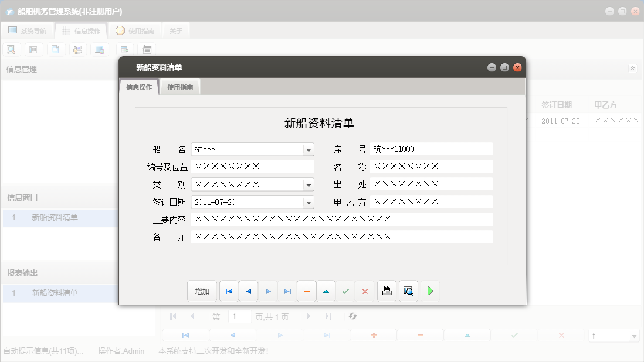Click the print icon in the record toolbar
This screenshot has height=362, width=644.
[x=387, y=291]
